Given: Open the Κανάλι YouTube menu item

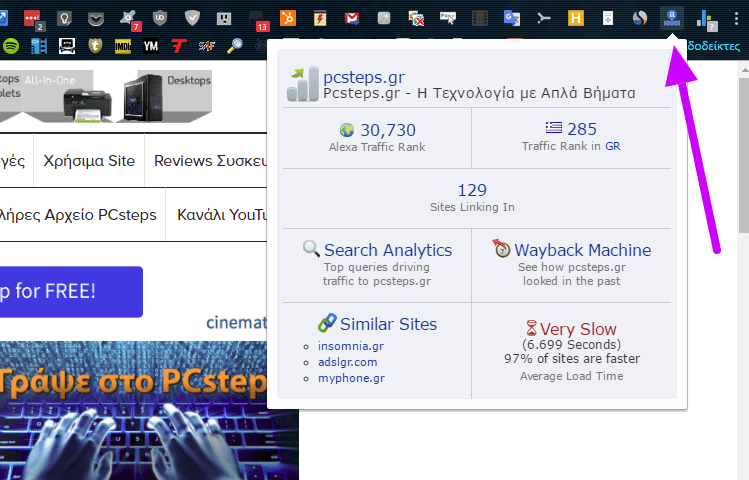Looking at the screenshot, I should point(222,214).
